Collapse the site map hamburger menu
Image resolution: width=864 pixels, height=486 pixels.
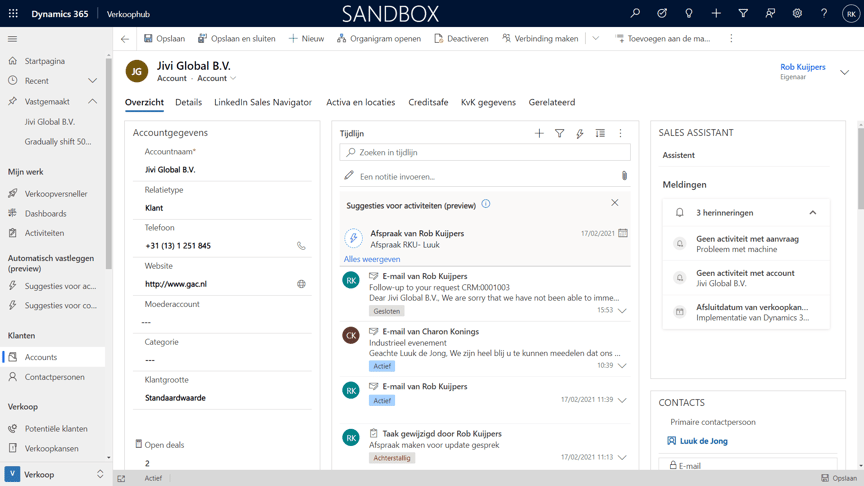(x=12, y=39)
